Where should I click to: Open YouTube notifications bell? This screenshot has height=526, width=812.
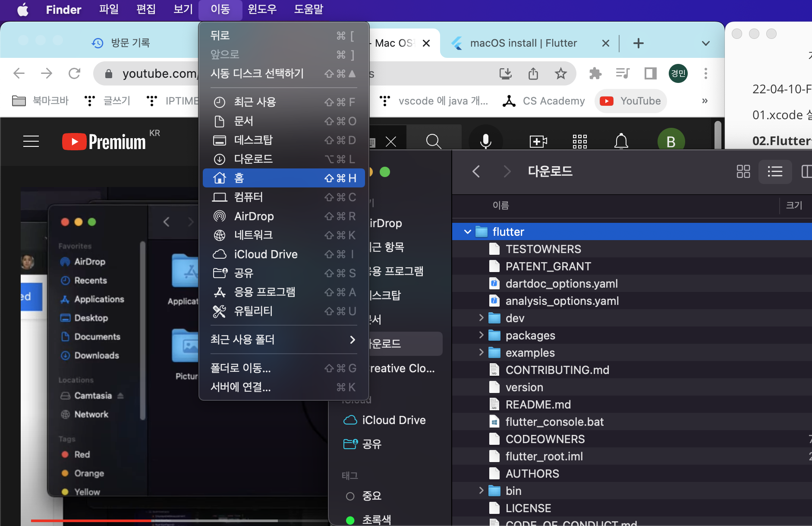[x=621, y=141]
